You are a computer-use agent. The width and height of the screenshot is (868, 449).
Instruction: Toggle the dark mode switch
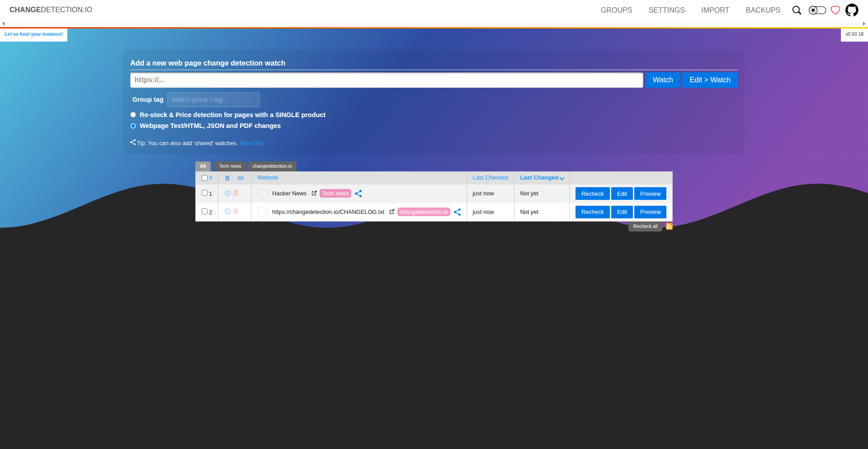pos(817,10)
